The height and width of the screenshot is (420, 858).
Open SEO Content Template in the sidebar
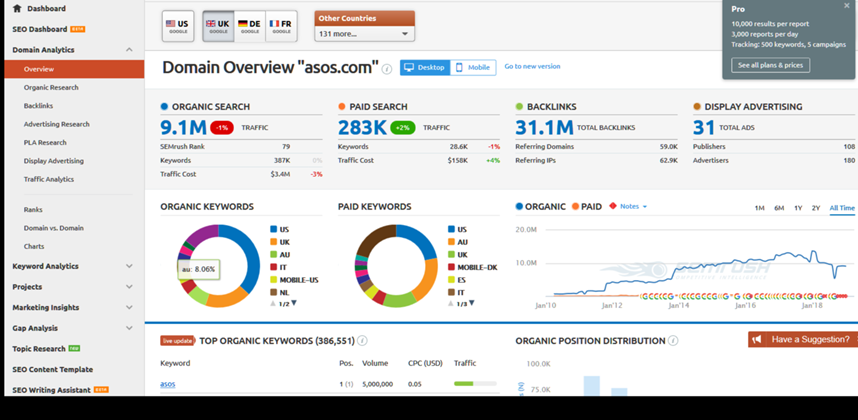pyautogui.click(x=53, y=370)
